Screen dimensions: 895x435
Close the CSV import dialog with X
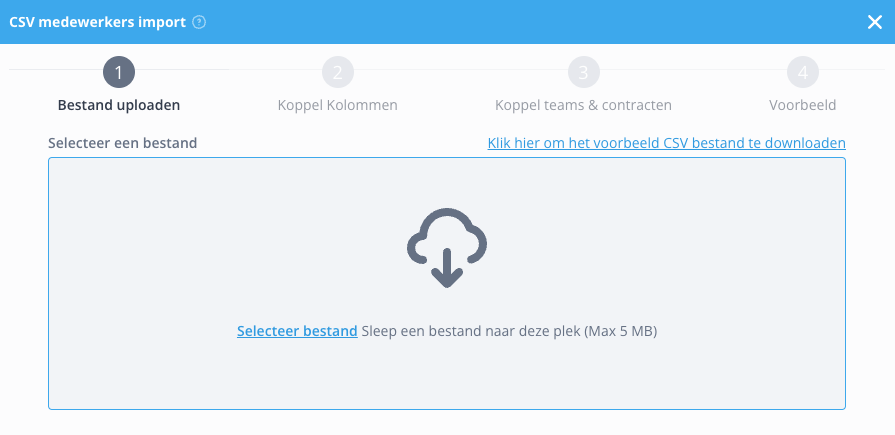tap(874, 22)
